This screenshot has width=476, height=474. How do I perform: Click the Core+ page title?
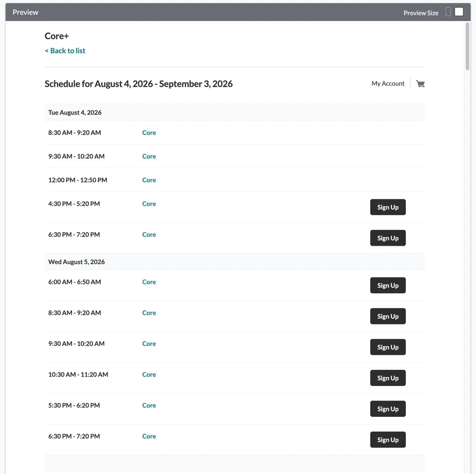pyautogui.click(x=57, y=36)
